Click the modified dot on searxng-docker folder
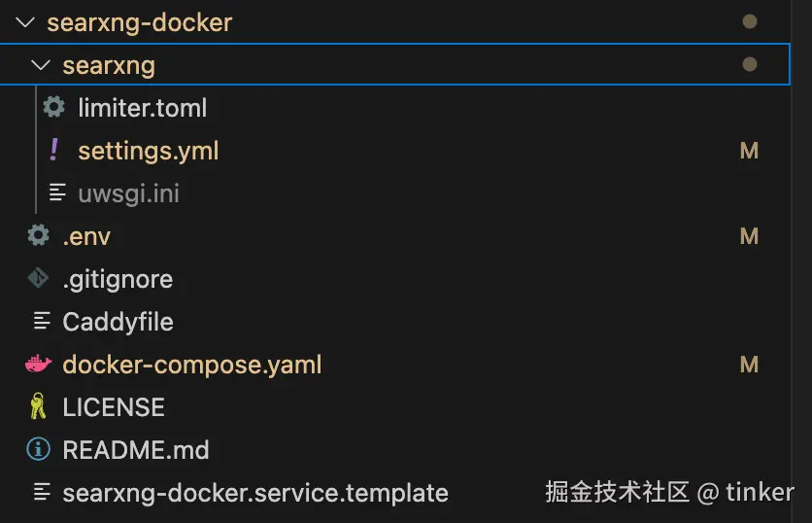The image size is (812, 523). point(749,21)
